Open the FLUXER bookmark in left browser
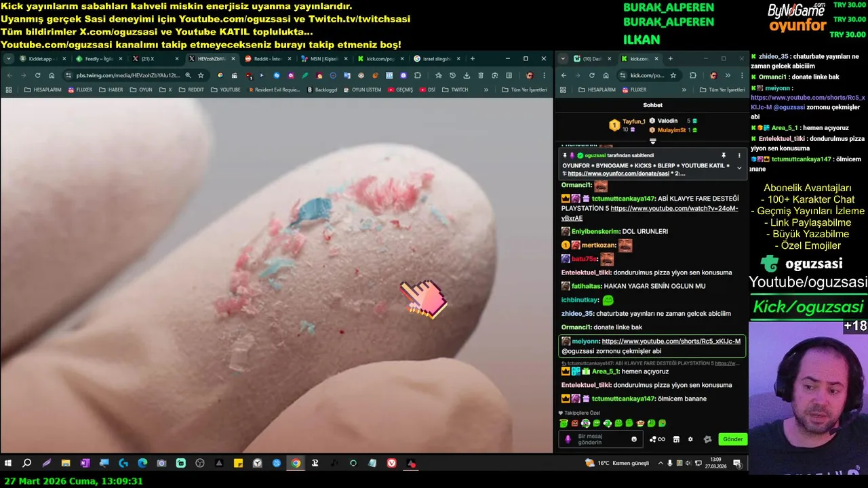This screenshot has width=868, height=488. click(80, 89)
